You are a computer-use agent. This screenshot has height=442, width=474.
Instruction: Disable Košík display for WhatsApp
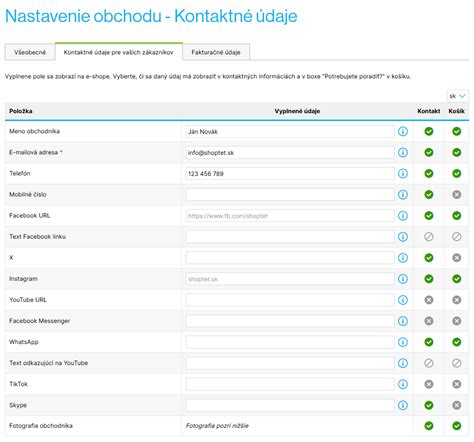457,342
